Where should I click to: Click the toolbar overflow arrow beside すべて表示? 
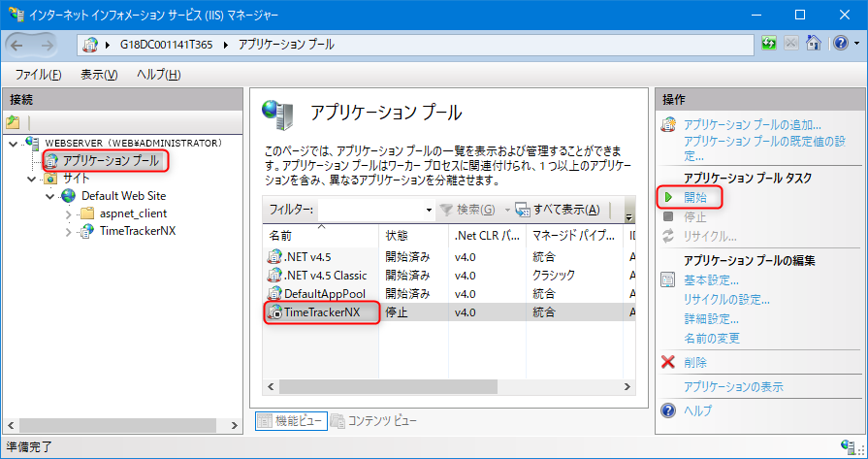(x=628, y=216)
